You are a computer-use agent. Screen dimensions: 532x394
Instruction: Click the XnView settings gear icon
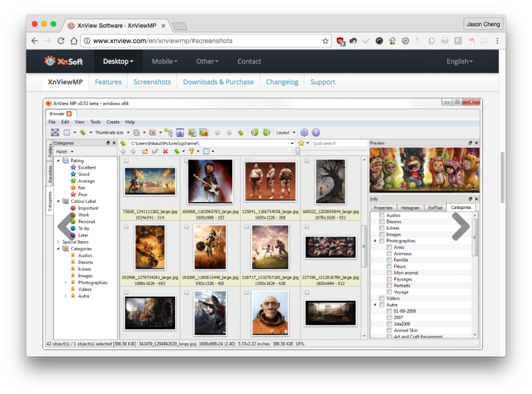(x=304, y=133)
